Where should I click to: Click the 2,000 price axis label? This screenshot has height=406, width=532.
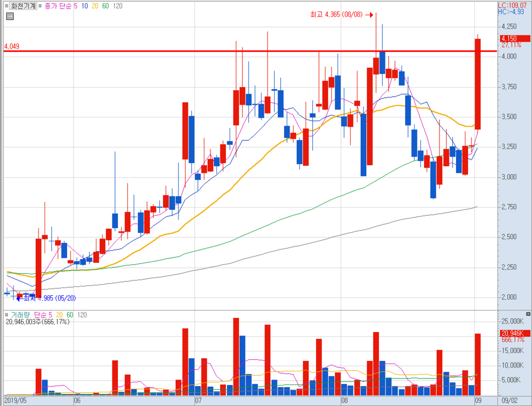pyautogui.click(x=509, y=297)
